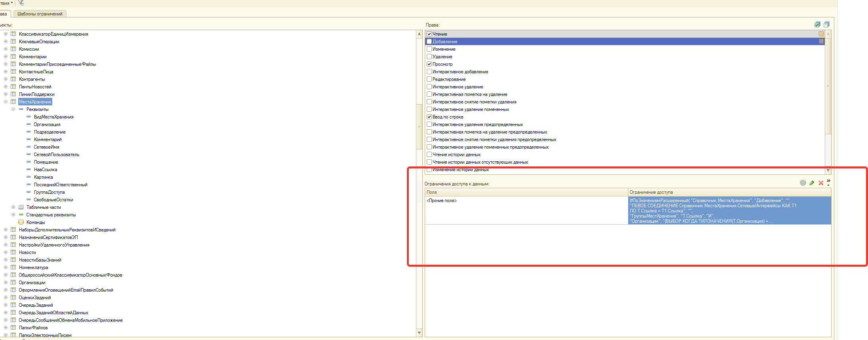Select the ГруппаДоступа attribute

point(49,192)
